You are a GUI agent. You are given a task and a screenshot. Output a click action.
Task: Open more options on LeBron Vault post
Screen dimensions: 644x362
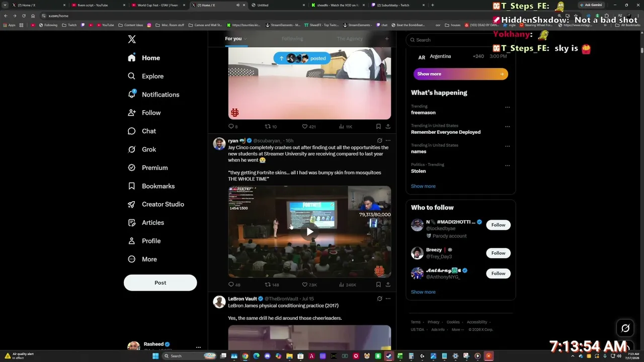point(388,299)
